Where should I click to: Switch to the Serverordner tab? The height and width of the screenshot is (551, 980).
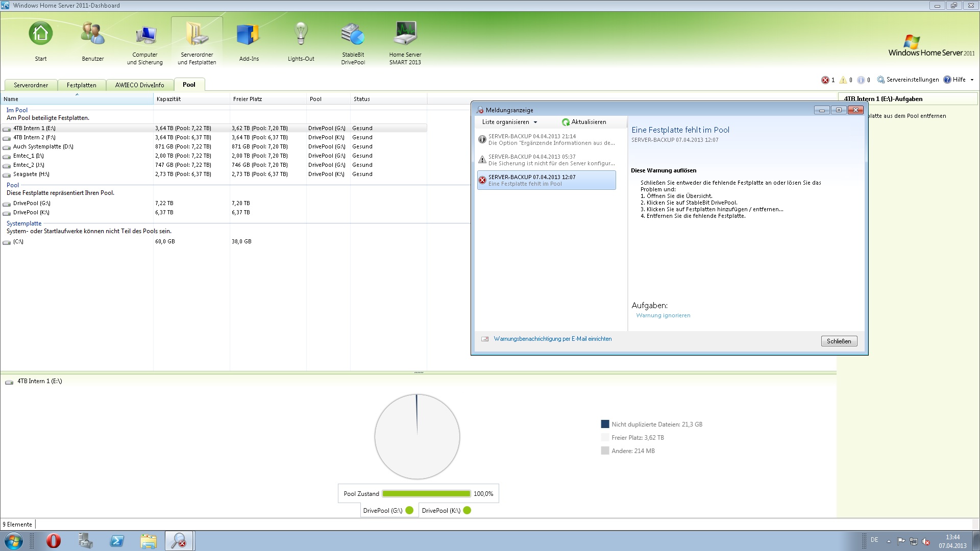[31, 85]
